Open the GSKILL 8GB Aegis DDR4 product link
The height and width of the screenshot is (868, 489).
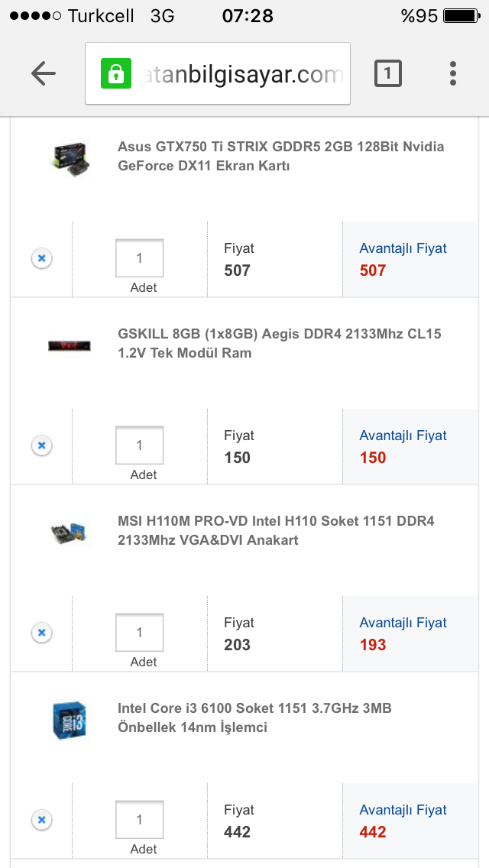pyautogui.click(x=279, y=343)
